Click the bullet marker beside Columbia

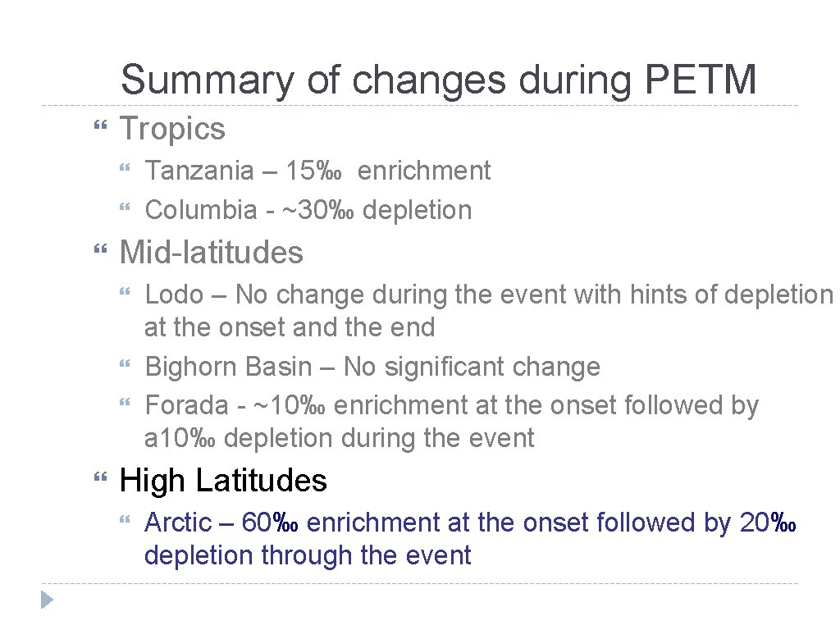tap(125, 210)
